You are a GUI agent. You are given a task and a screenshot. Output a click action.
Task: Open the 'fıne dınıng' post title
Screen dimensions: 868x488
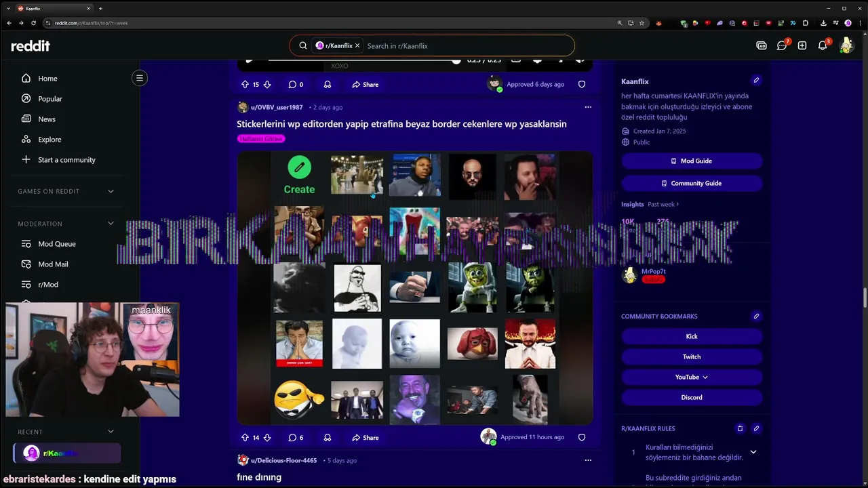pos(259,477)
